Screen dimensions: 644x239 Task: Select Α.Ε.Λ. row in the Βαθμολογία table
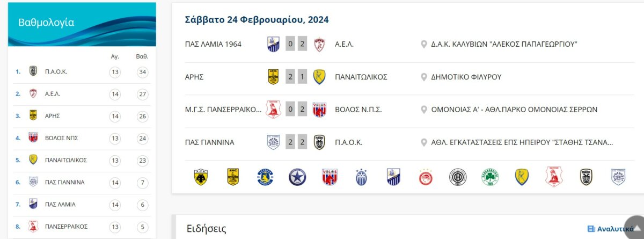(82, 93)
